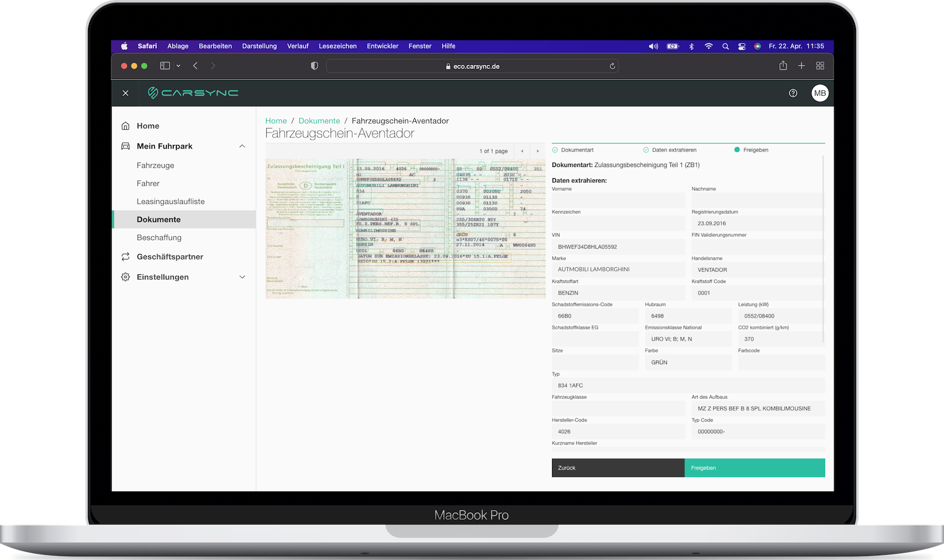Click the Safari privacy shield icon
The image size is (944, 560).
point(314,66)
